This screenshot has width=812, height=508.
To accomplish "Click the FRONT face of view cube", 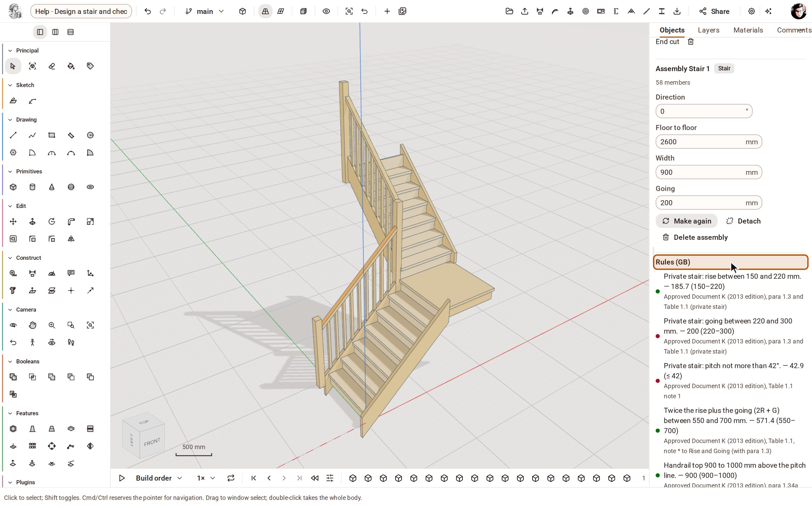I will coord(152,442).
